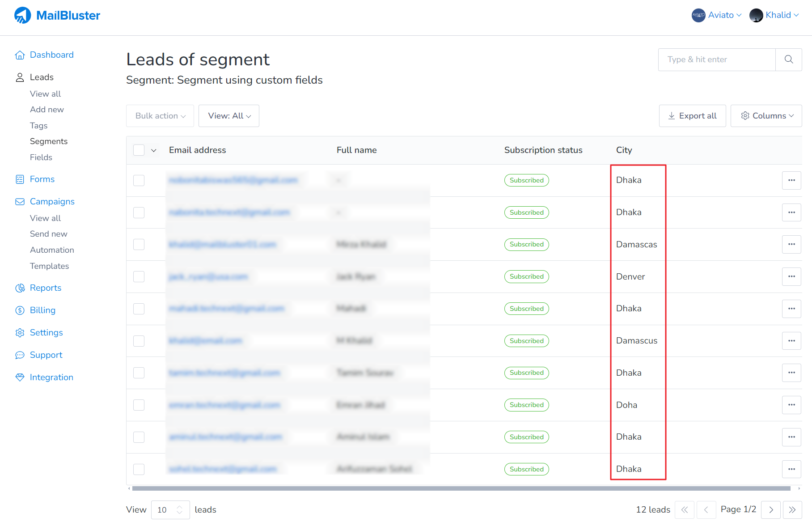The width and height of the screenshot is (812, 526).
Task: Tick the select-all header checkbox
Action: [x=139, y=150]
